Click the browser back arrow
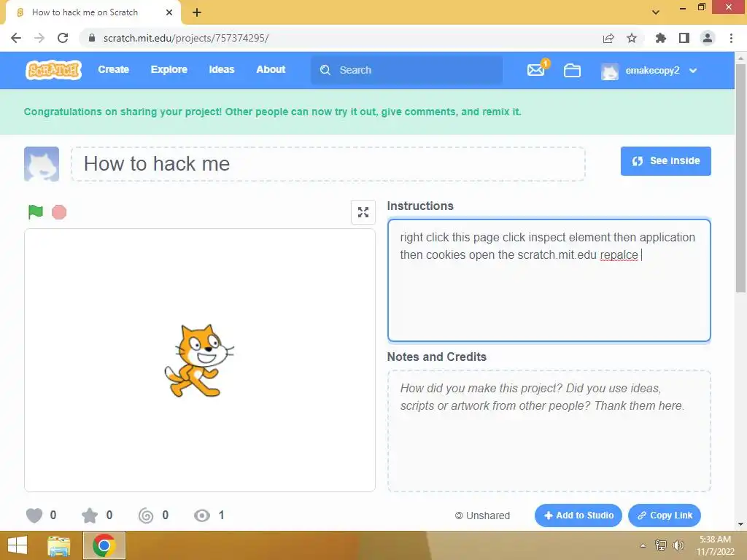The image size is (747, 560). pos(16,38)
